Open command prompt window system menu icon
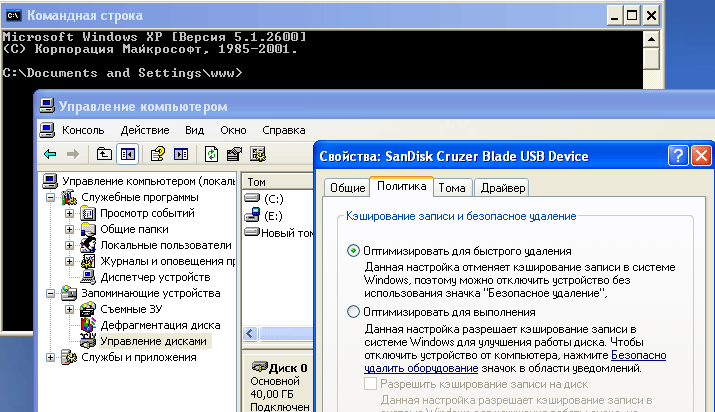 coord(13,15)
